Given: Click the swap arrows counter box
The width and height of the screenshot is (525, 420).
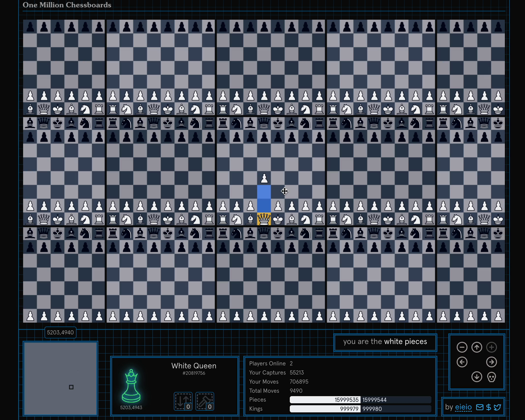Looking at the screenshot, I should click(x=183, y=401).
